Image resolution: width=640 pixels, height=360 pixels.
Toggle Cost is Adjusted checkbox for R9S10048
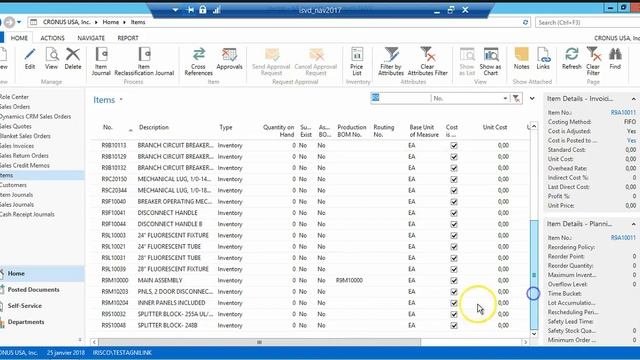pyautogui.click(x=454, y=325)
